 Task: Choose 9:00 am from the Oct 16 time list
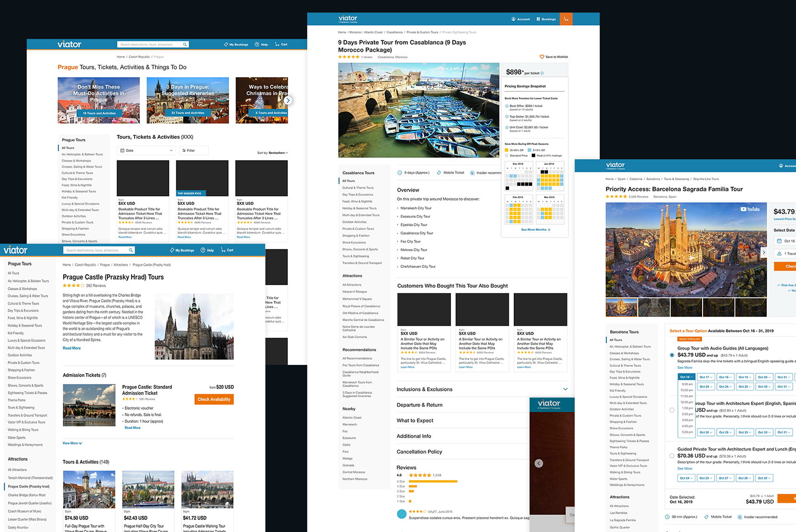[687, 384]
